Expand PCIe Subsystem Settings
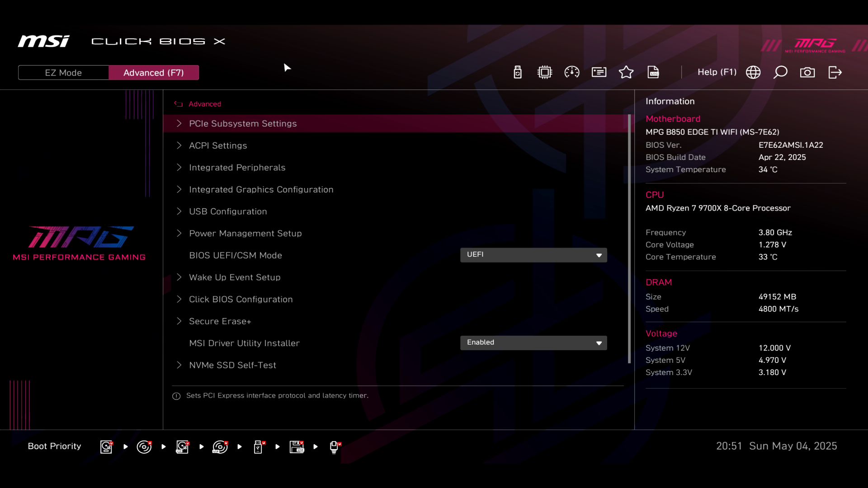The width and height of the screenshot is (868, 488). tap(243, 123)
